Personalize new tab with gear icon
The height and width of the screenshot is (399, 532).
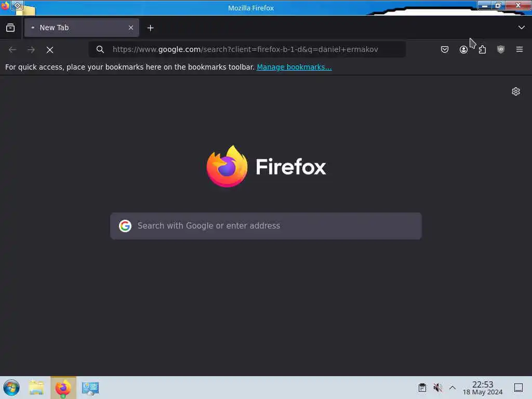click(x=516, y=91)
